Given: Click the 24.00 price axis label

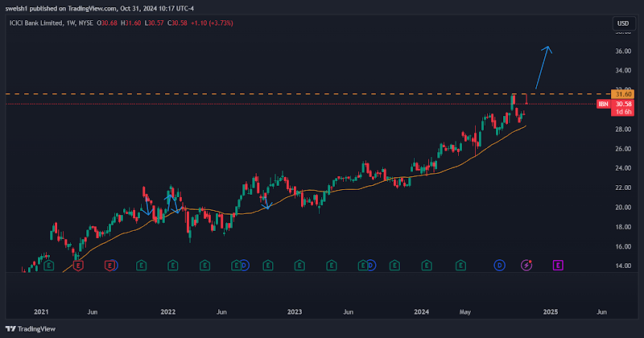Looking at the screenshot, I should point(623,168).
